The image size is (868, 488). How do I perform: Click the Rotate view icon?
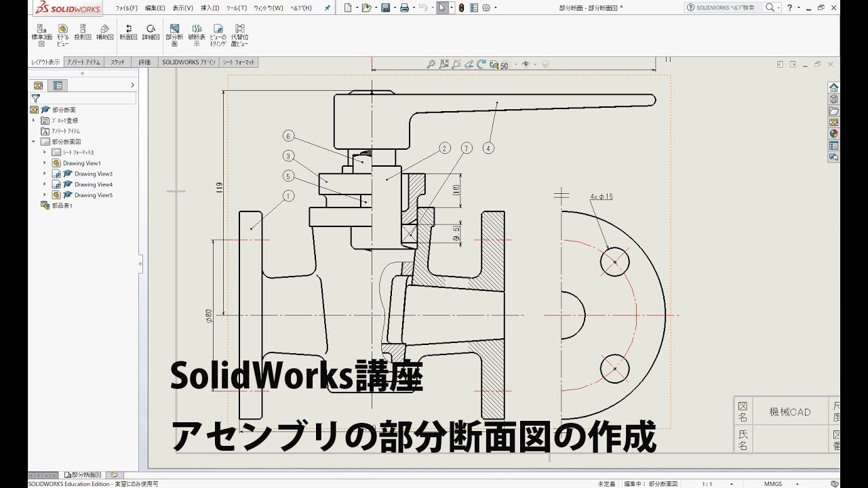(x=481, y=64)
